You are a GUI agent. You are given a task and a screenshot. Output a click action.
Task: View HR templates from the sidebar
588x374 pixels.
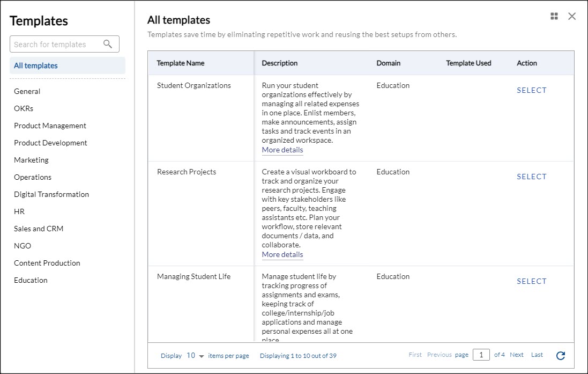tap(19, 211)
